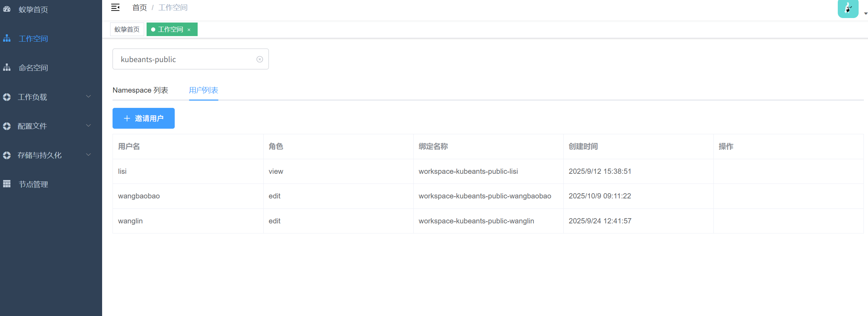Click the 命名空间 sidebar icon
Image resolution: width=868 pixels, height=316 pixels.
(x=7, y=68)
